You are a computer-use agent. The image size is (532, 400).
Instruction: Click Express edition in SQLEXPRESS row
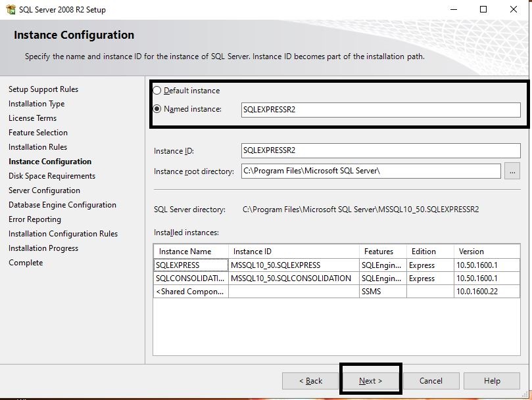point(430,265)
